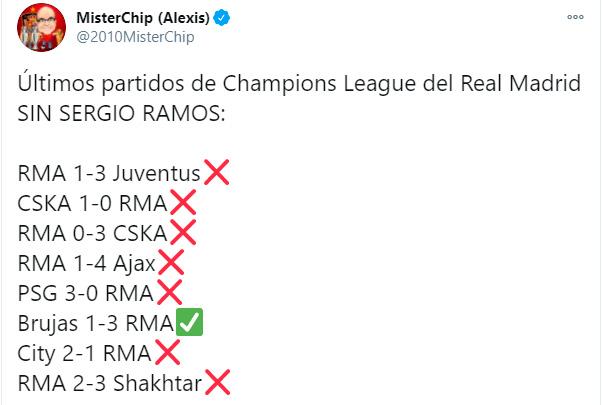Viewport: 602px width, 405px height.
Task: Click the red X after Shakhtar
Action: [x=218, y=384]
